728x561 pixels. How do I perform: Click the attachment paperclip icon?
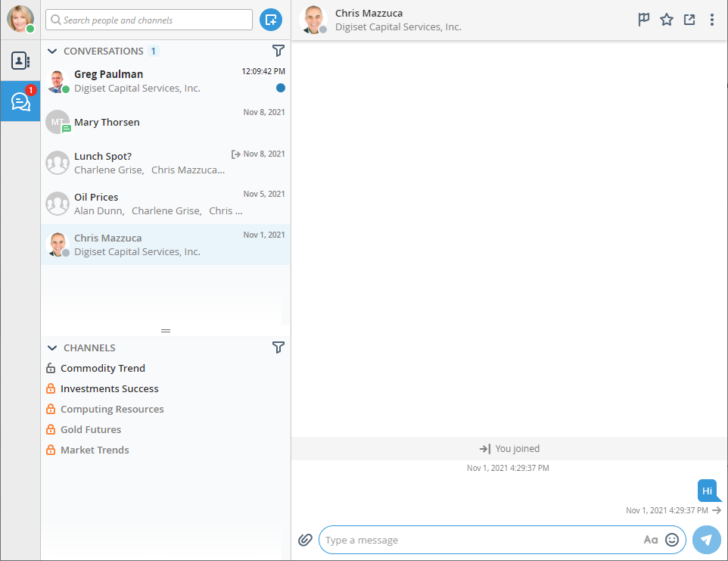point(305,540)
